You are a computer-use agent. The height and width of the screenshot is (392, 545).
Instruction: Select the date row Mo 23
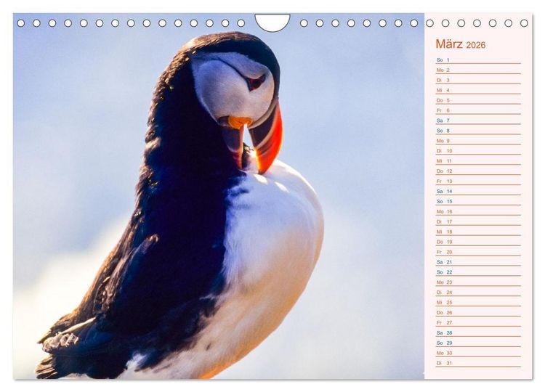point(478,282)
